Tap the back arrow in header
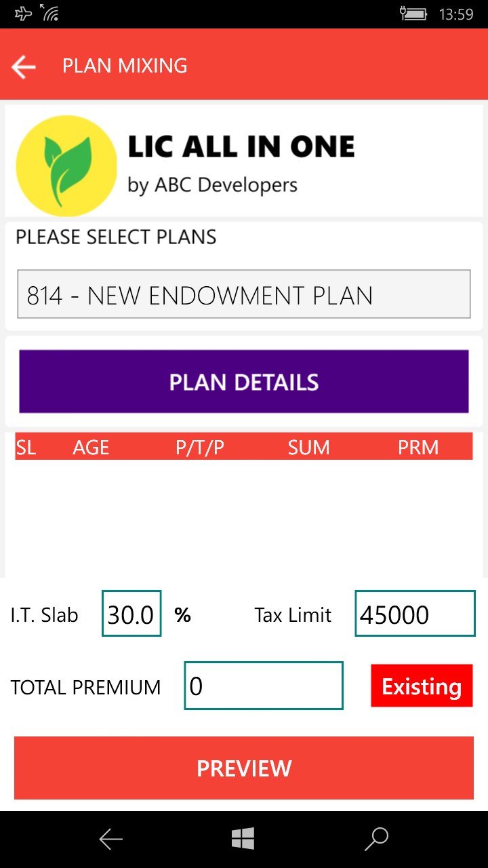This screenshot has width=488, height=868. tap(24, 66)
